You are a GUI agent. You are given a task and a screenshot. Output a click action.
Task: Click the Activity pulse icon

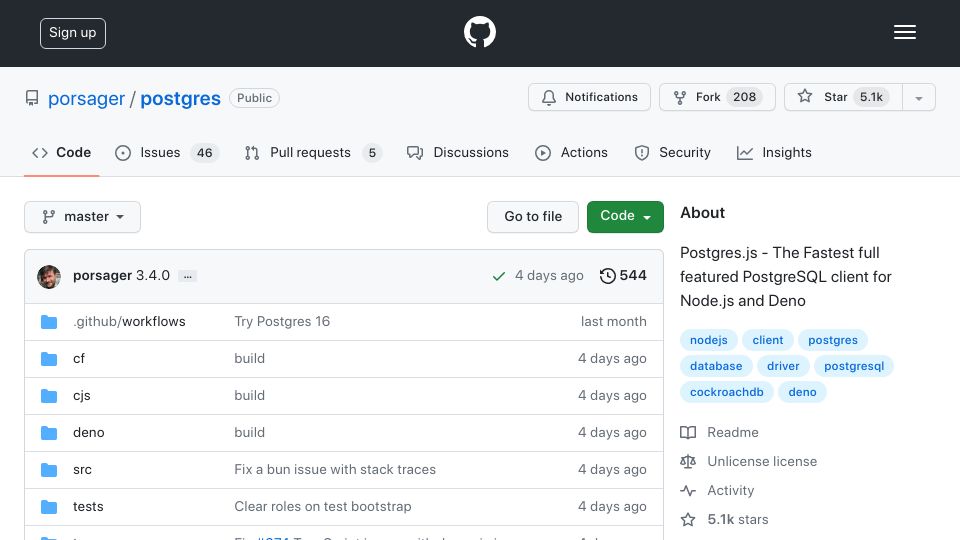[x=688, y=490]
